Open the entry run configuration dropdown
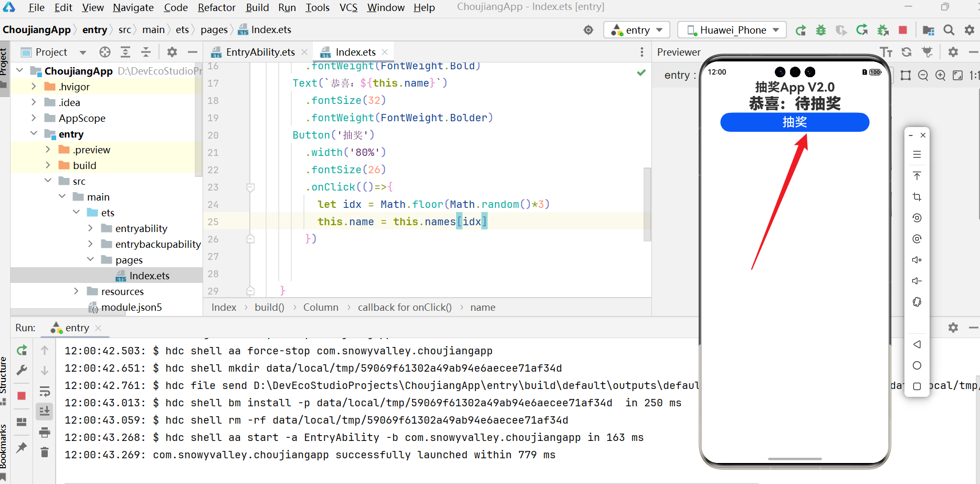Viewport: 980px width, 484px height. (x=636, y=30)
